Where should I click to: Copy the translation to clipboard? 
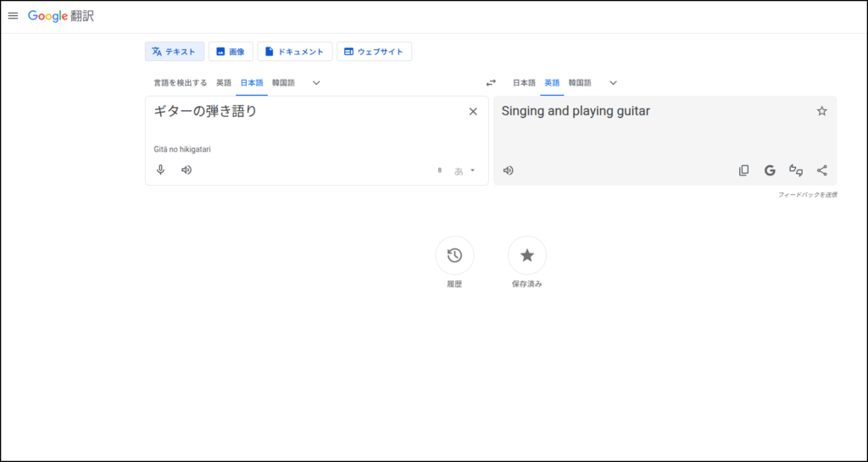point(743,170)
